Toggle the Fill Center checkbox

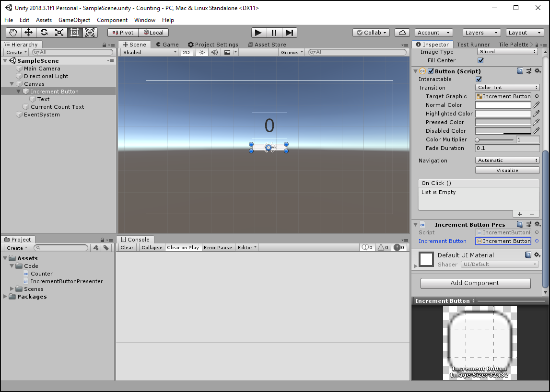coord(480,60)
